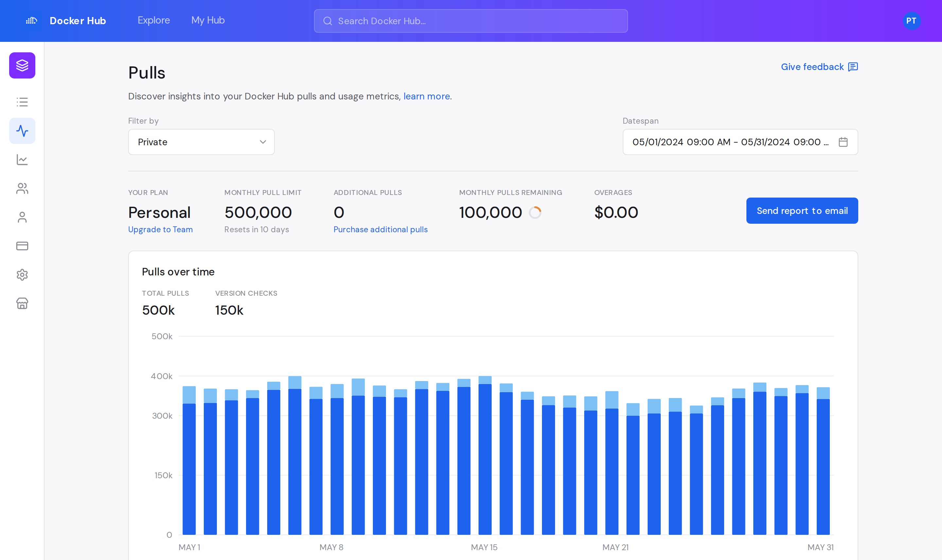Click the Pulls page heading
The image size is (942, 560).
click(x=147, y=73)
